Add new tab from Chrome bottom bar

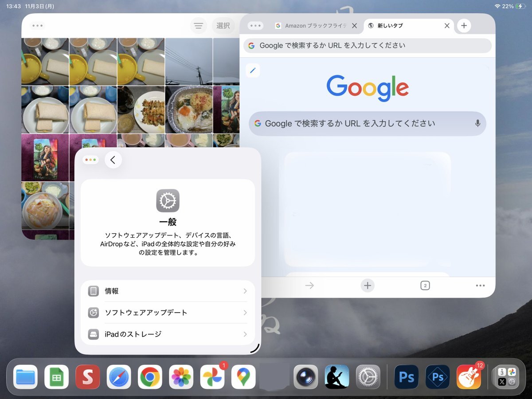tap(368, 286)
